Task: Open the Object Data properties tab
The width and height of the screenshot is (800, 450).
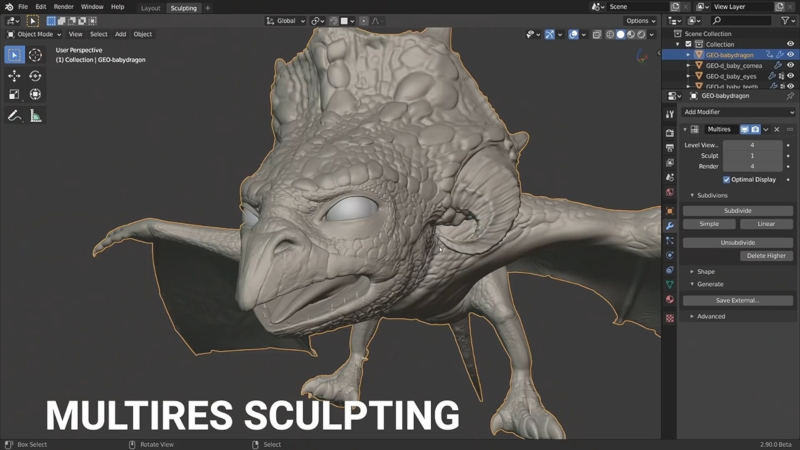Action: point(670,285)
